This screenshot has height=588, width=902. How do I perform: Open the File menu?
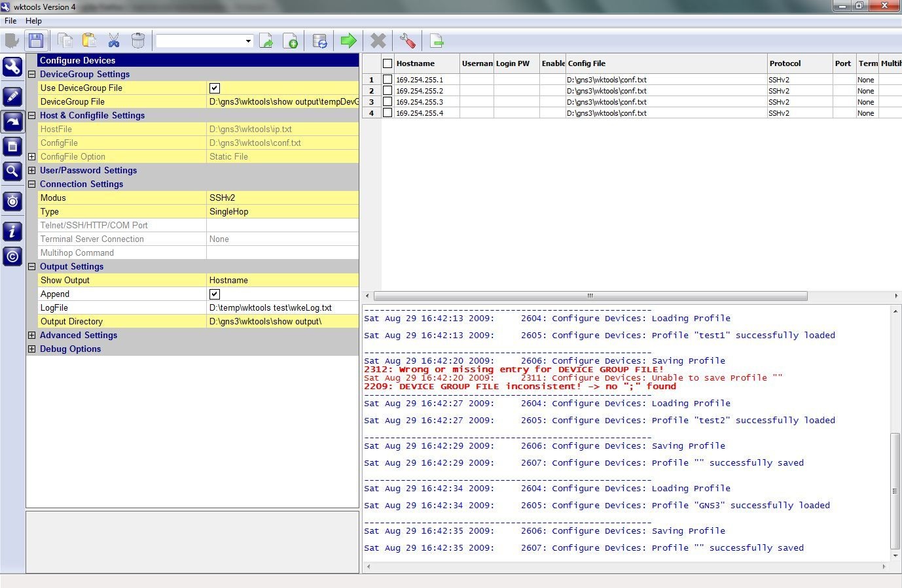(10, 21)
